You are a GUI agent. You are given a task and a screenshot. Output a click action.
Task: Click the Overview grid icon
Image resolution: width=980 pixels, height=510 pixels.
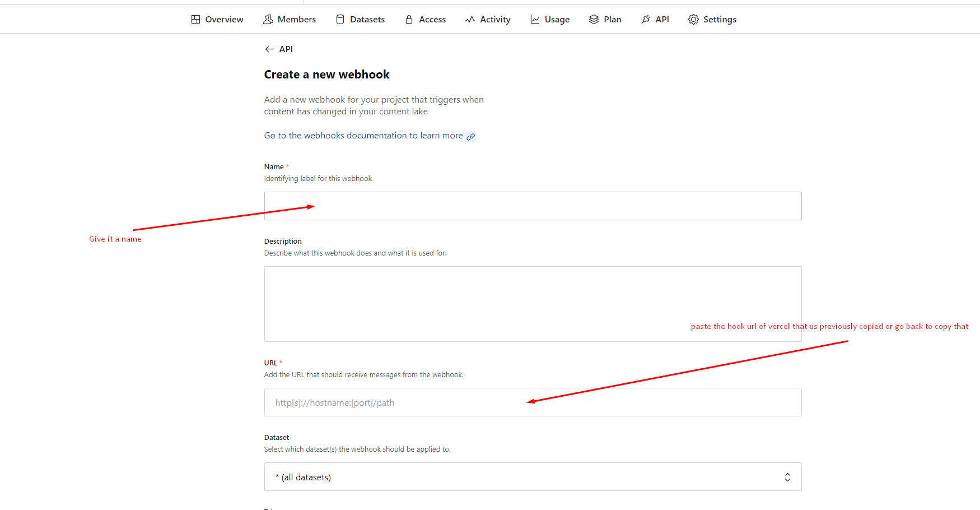coord(195,20)
